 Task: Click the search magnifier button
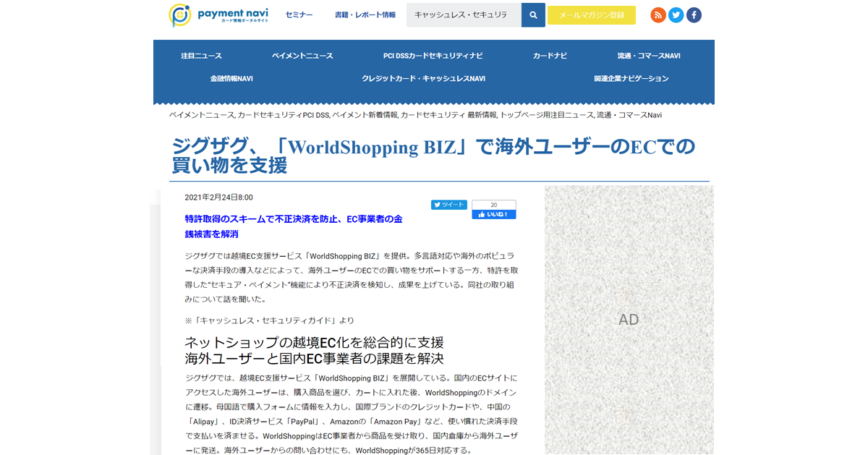click(x=533, y=15)
